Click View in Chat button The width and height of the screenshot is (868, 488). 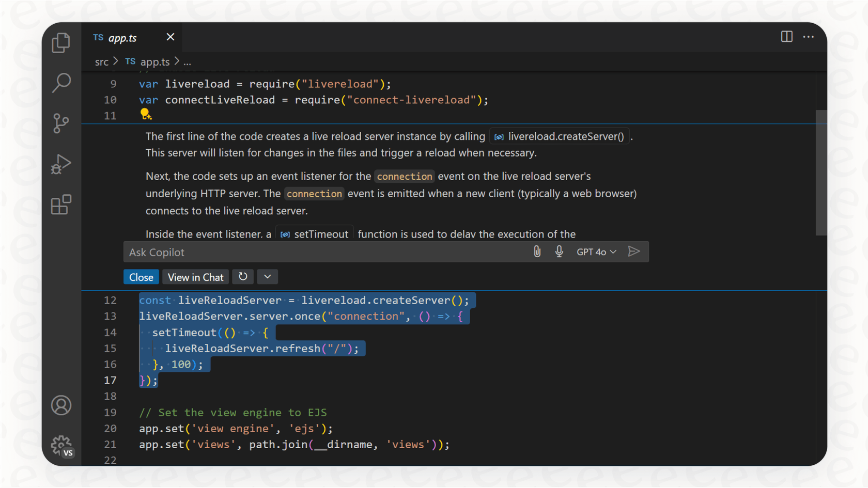tap(195, 277)
